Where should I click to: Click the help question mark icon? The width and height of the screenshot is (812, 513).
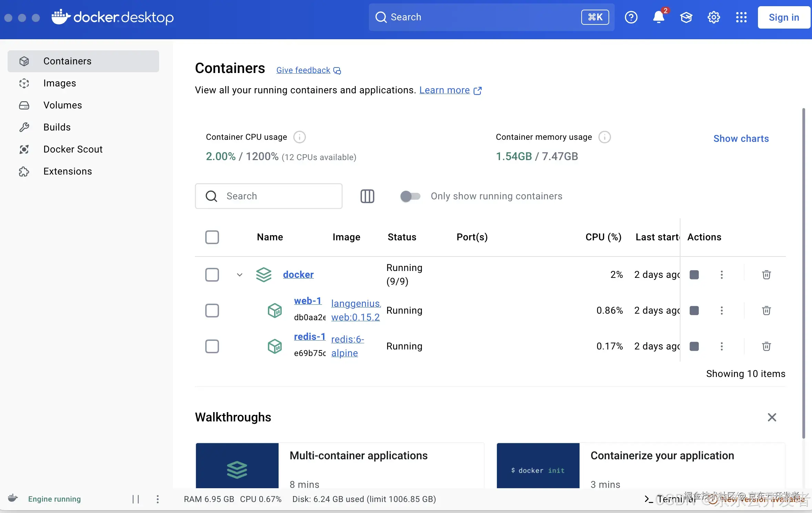coord(631,17)
